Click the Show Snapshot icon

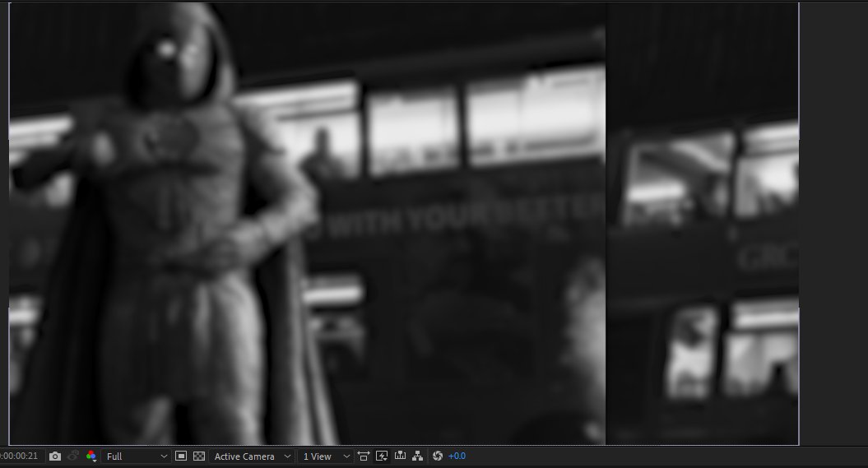[72, 456]
